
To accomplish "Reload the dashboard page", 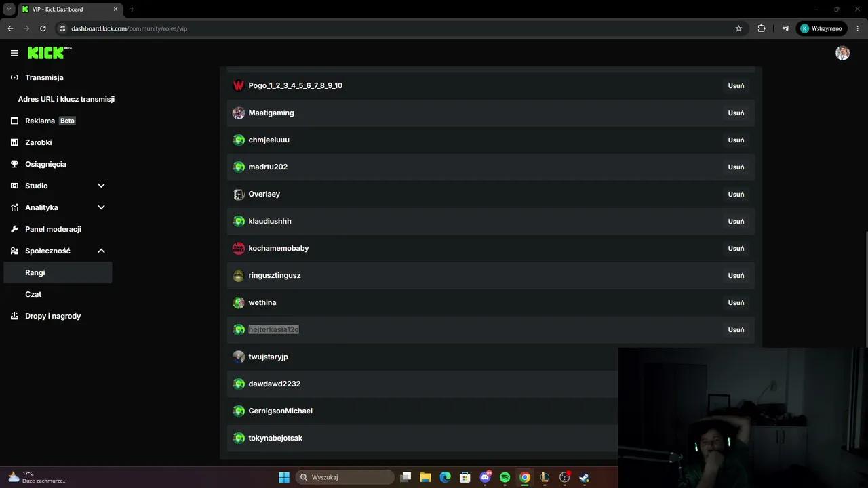I will pyautogui.click(x=43, y=28).
